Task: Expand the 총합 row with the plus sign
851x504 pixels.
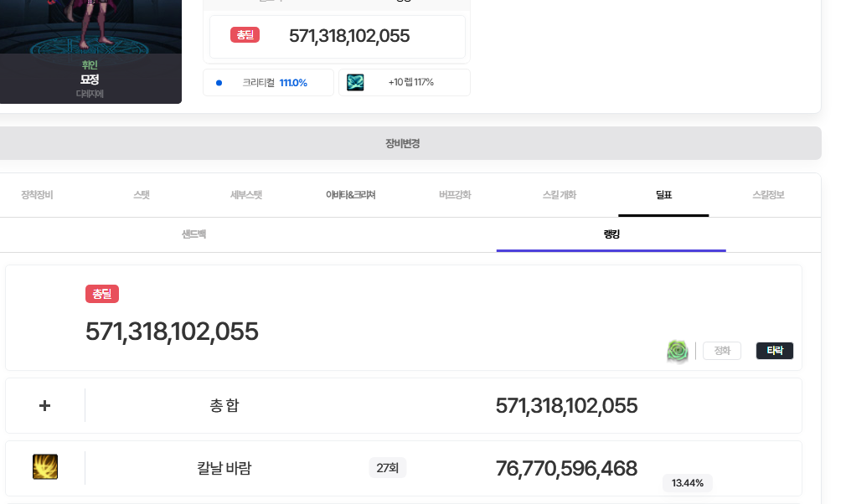Action: (45, 406)
